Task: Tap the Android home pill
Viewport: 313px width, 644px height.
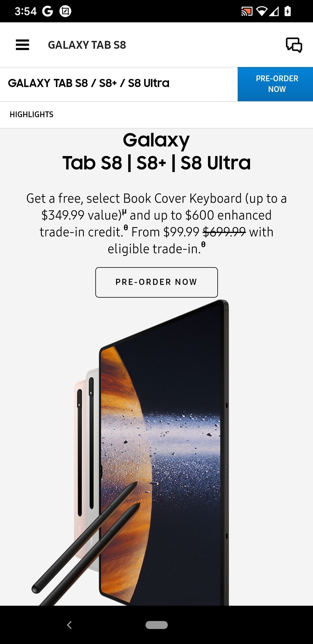Action: pos(156,625)
